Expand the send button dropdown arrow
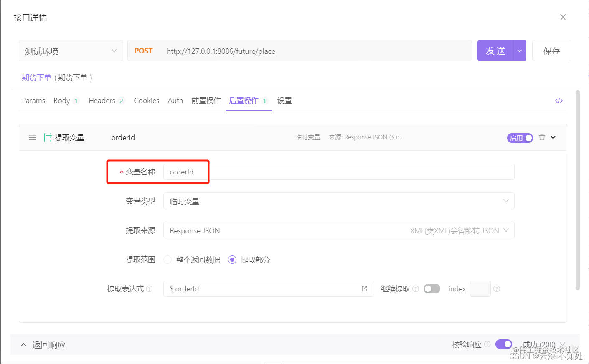This screenshot has width=589, height=364. [520, 51]
